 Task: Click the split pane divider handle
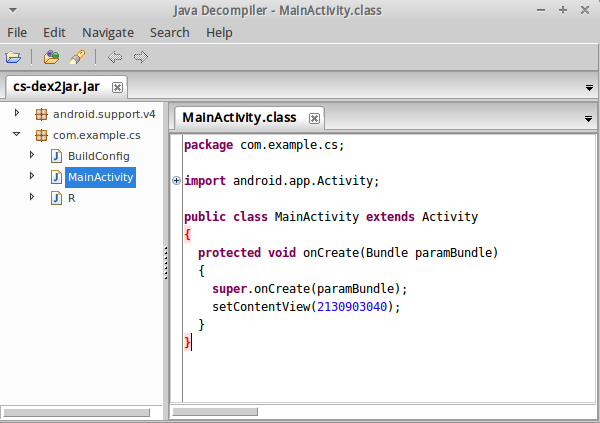click(166, 263)
